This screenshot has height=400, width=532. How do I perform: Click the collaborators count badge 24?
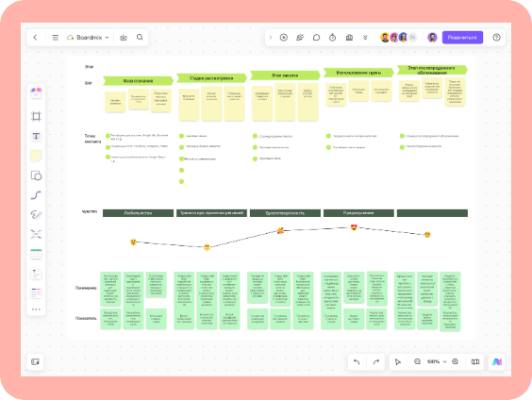coord(412,38)
